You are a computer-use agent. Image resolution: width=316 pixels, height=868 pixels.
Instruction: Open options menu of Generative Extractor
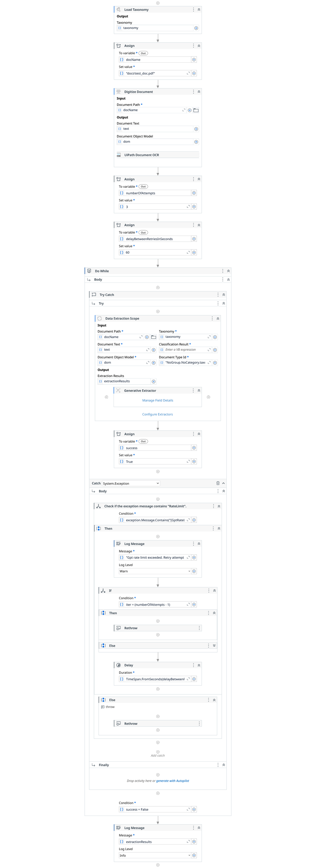point(193,391)
